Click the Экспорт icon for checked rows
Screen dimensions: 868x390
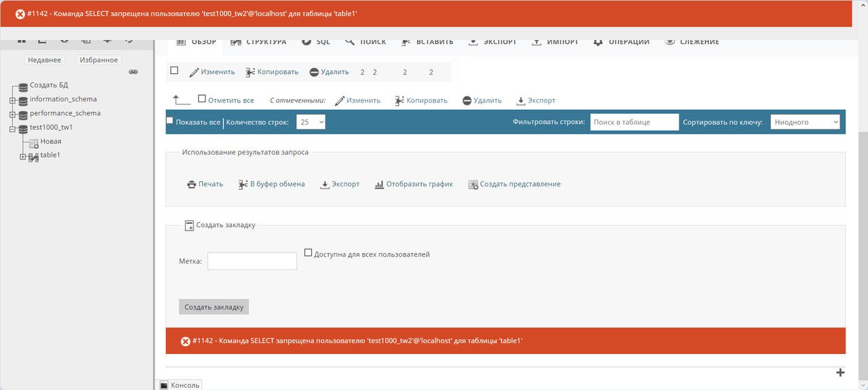(521, 100)
